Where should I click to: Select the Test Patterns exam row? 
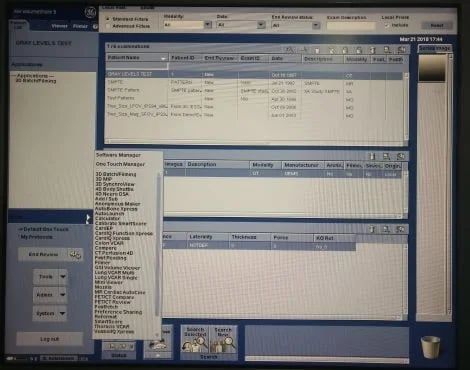coord(254,99)
